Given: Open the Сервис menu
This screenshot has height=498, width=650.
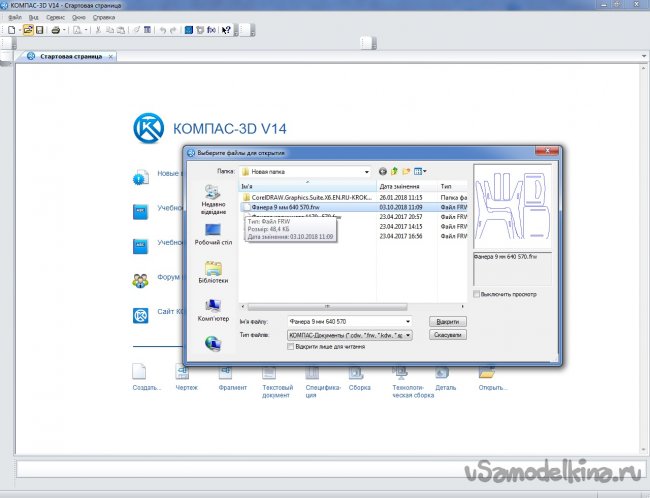Looking at the screenshot, I should click(x=57, y=18).
